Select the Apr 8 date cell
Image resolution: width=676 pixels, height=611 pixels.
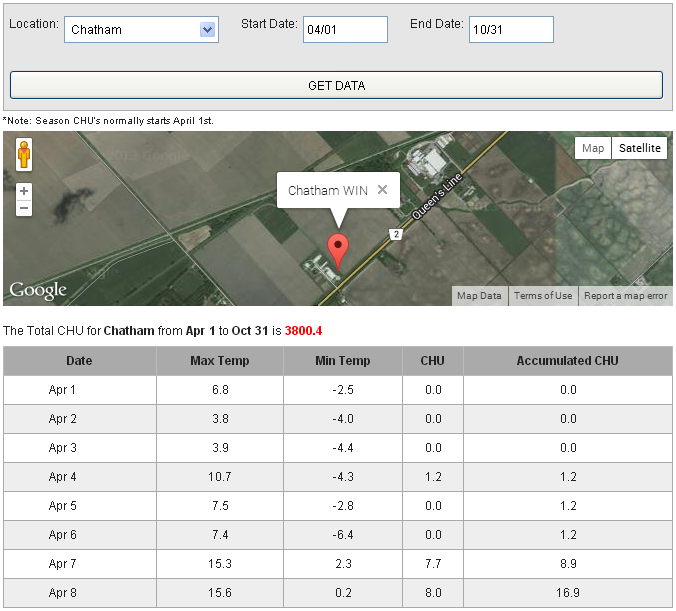pos(80,592)
